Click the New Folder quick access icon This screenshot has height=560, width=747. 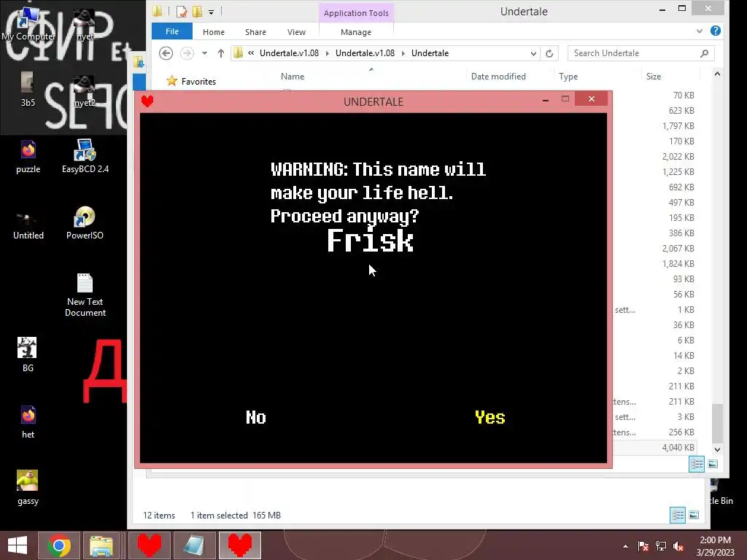(x=197, y=11)
